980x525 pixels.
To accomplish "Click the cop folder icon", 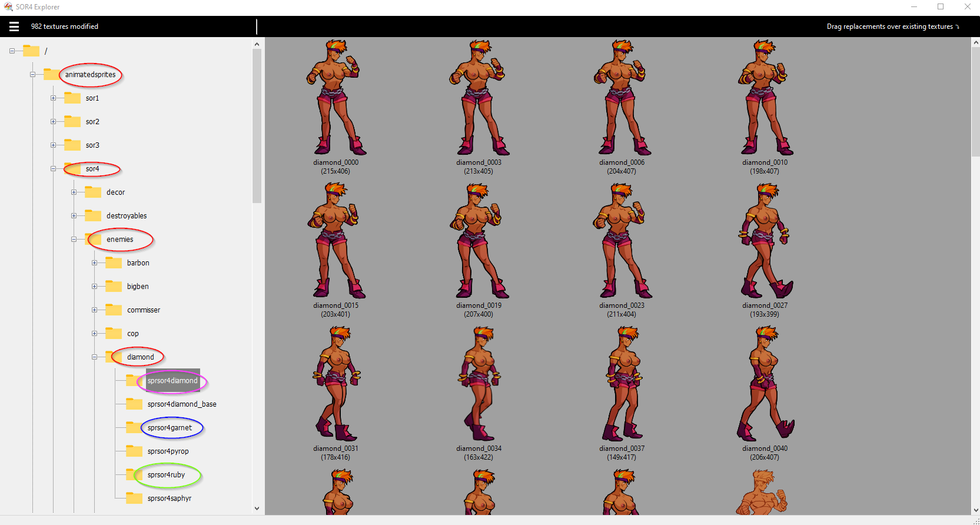I will [114, 333].
